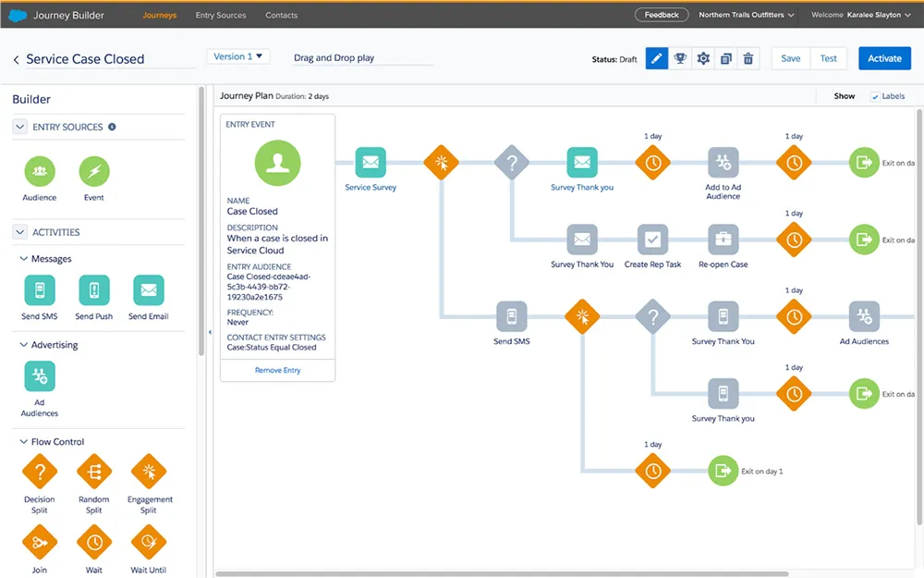The image size is (924, 578).
Task: Collapse the Flow Control group
Action: tap(24, 441)
